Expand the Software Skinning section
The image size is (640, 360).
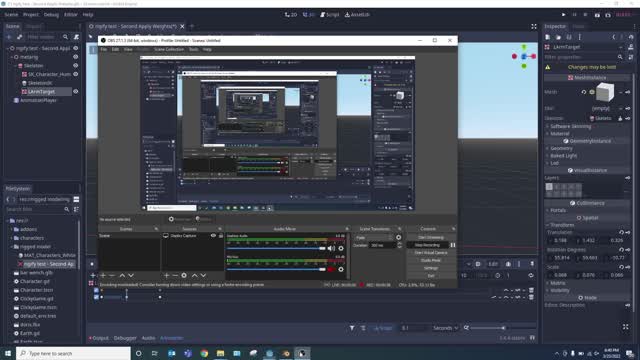(570, 126)
